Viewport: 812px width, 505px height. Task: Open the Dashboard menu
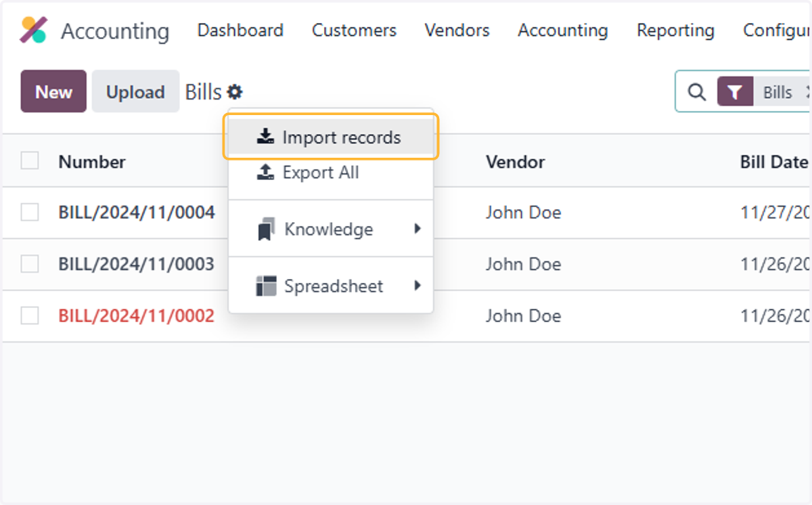[240, 30]
